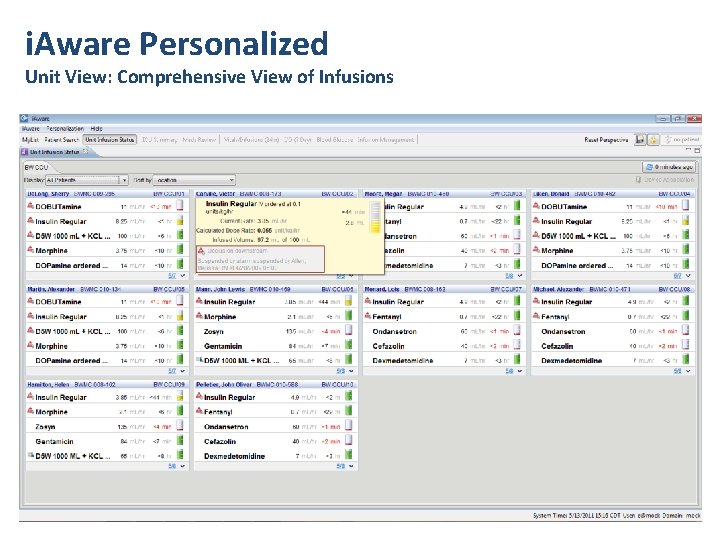Click empty bag icon on Mann's Zosyn row
This screenshot has width=720, height=540.
tap(349, 330)
